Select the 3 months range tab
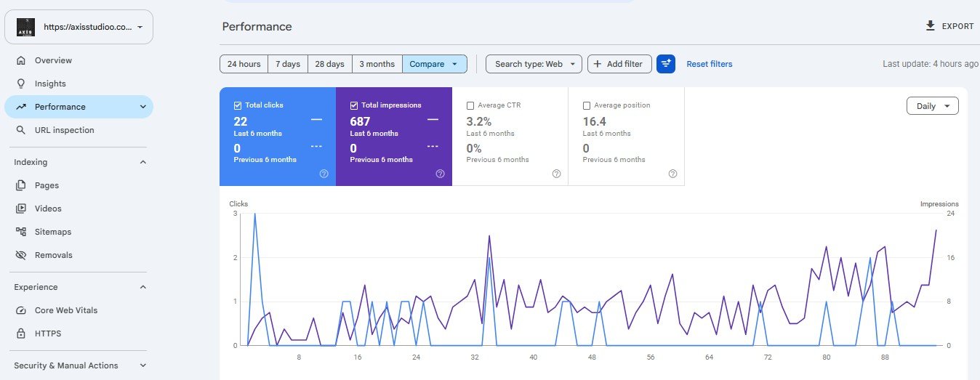980x380 pixels. point(377,64)
